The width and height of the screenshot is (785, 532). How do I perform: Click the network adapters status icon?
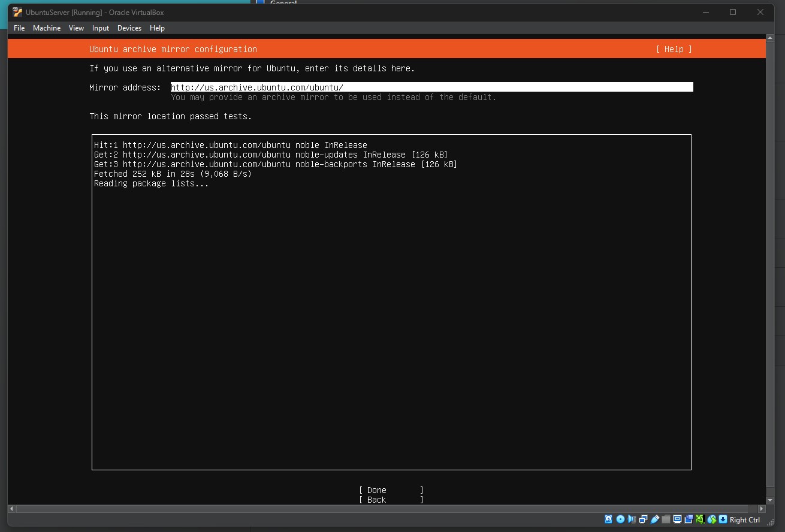[x=643, y=519]
